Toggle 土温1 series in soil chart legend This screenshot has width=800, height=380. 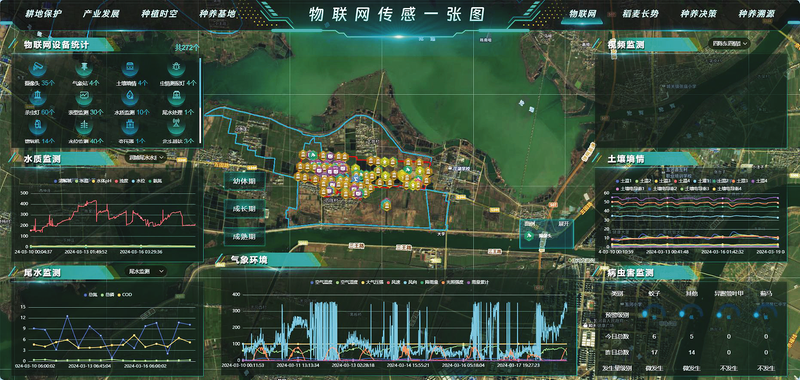point(623,181)
